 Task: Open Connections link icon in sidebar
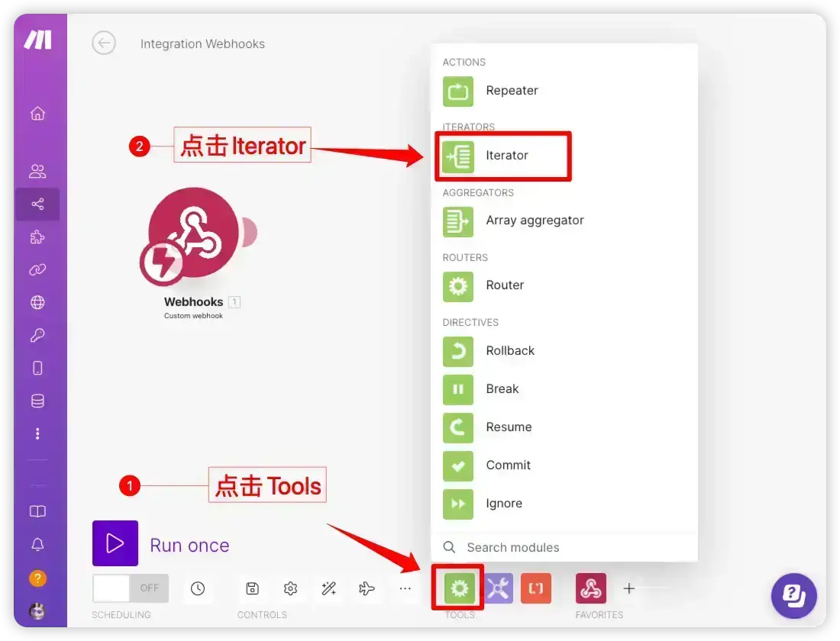[x=37, y=269]
